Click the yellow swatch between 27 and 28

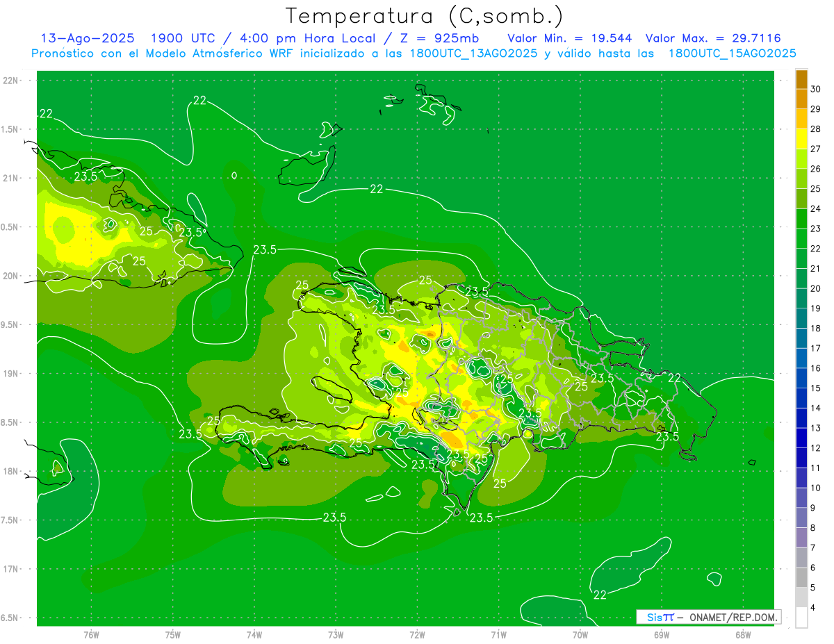pyautogui.click(x=801, y=139)
